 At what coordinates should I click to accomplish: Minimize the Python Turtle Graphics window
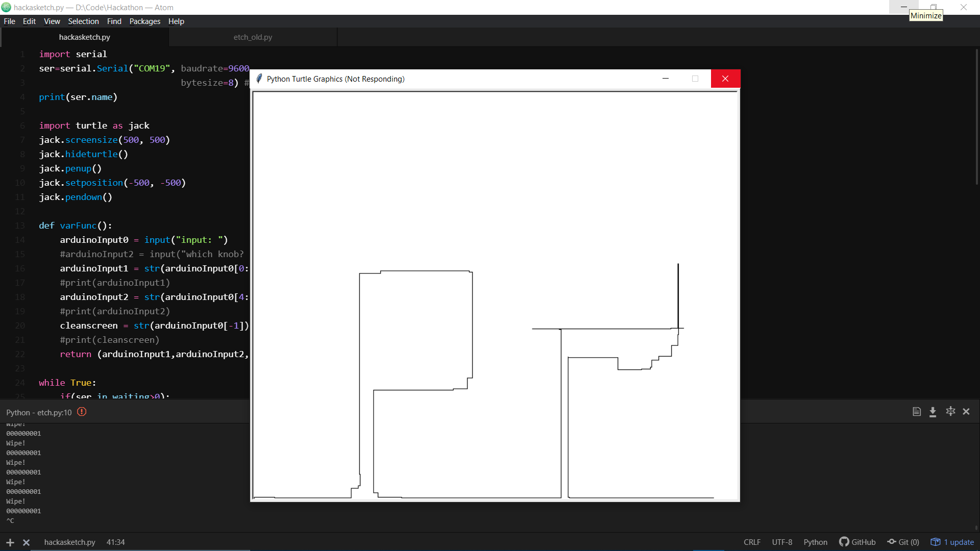click(x=665, y=79)
